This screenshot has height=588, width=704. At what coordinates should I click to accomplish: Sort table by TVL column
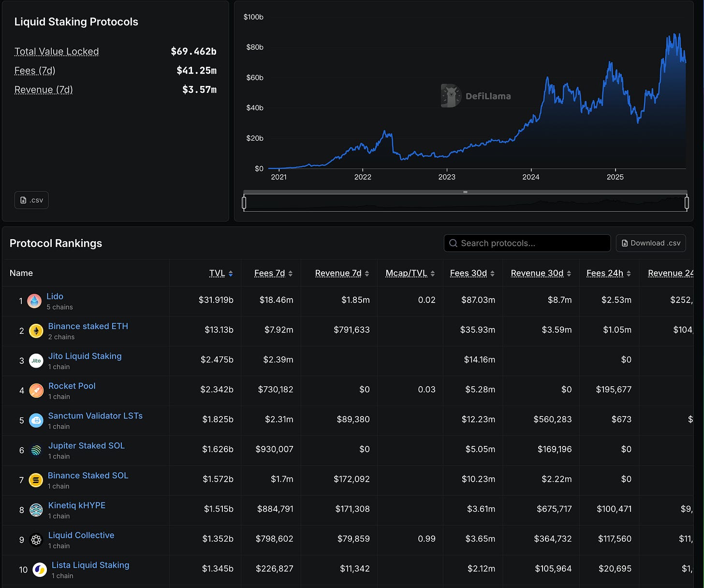[x=221, y=273]
